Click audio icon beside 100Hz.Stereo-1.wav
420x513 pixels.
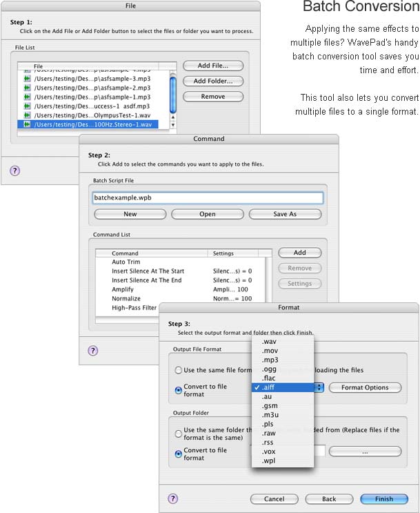coord(27,124)
